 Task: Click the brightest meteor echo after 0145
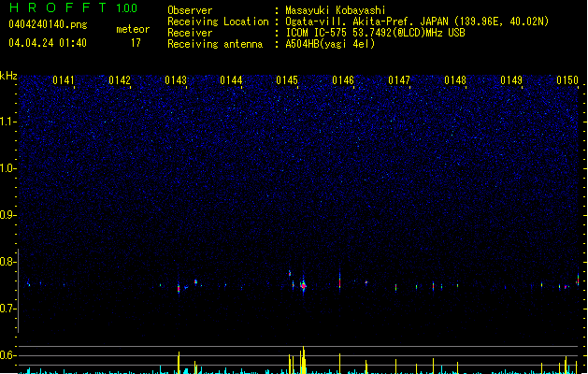pyautogui.click(x=304, y=286)
